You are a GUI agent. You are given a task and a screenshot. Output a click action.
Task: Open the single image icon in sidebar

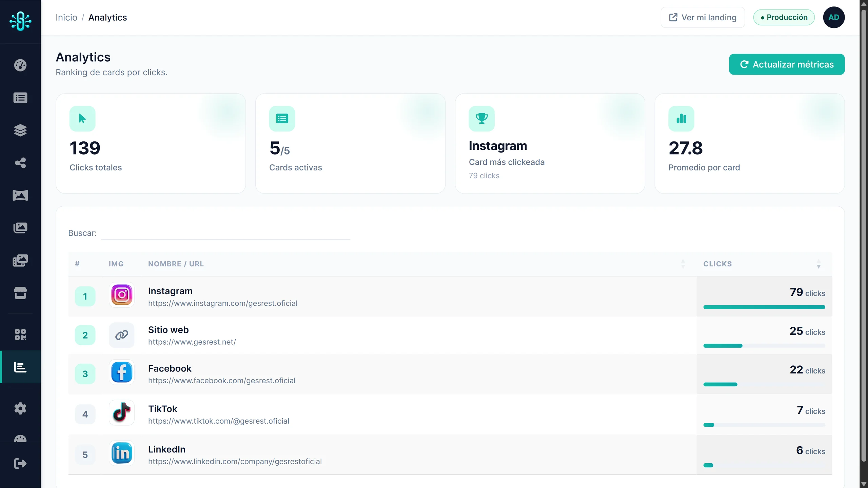coord(20,196)
